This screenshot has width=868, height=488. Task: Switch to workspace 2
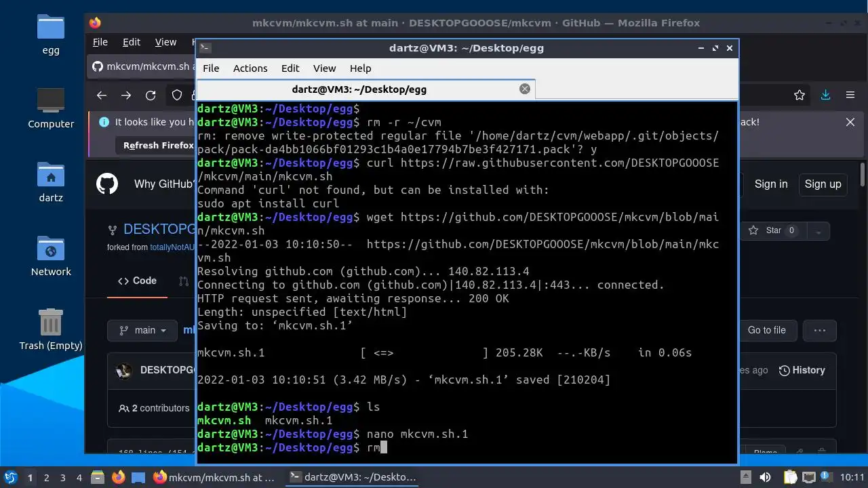click(46, 477)
